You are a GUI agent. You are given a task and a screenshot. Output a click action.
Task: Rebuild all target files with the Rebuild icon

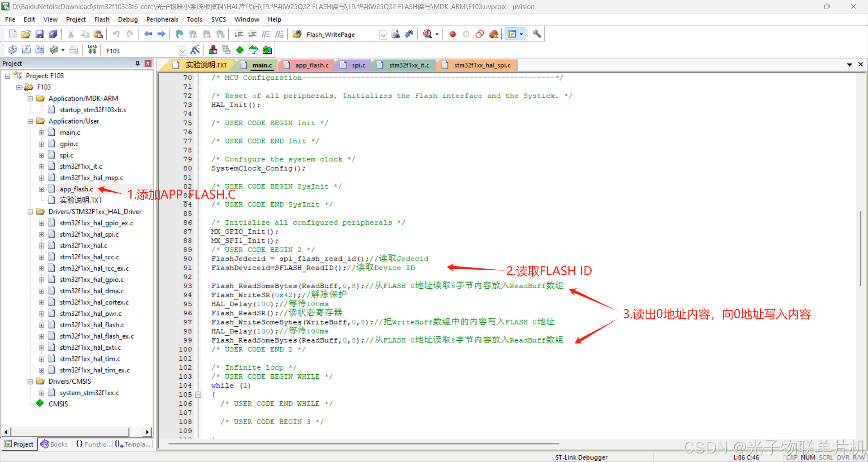coord(40,50)
